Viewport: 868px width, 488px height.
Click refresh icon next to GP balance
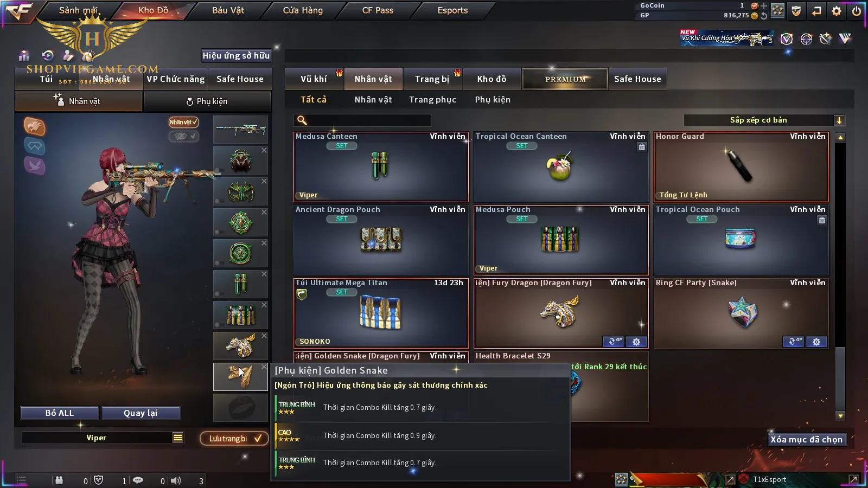click(764, 16)
